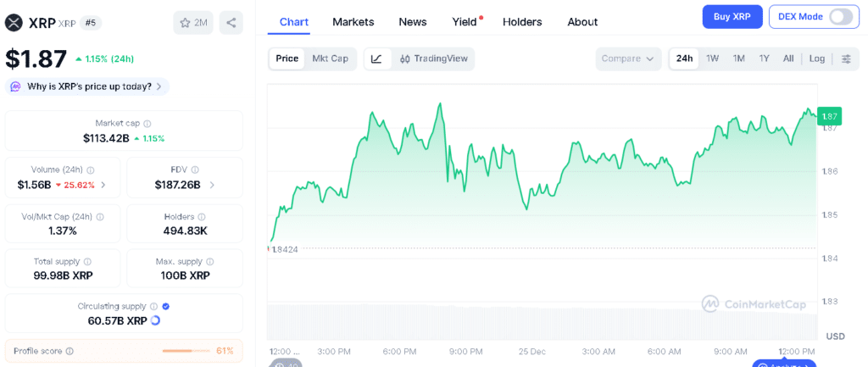The width and height of the screenshot is (868, 367).
Task: Select 1M time range
Action: [x=738, y=58]
